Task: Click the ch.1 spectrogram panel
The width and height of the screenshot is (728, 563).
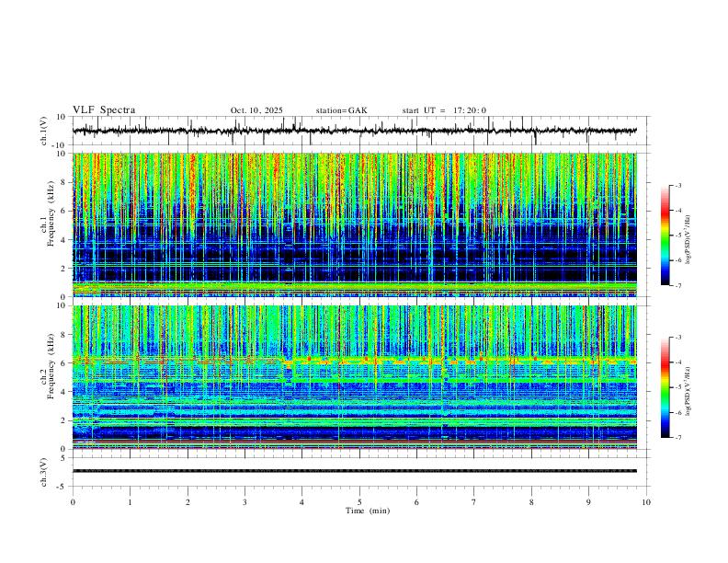Action: click(x=354, y=224)
